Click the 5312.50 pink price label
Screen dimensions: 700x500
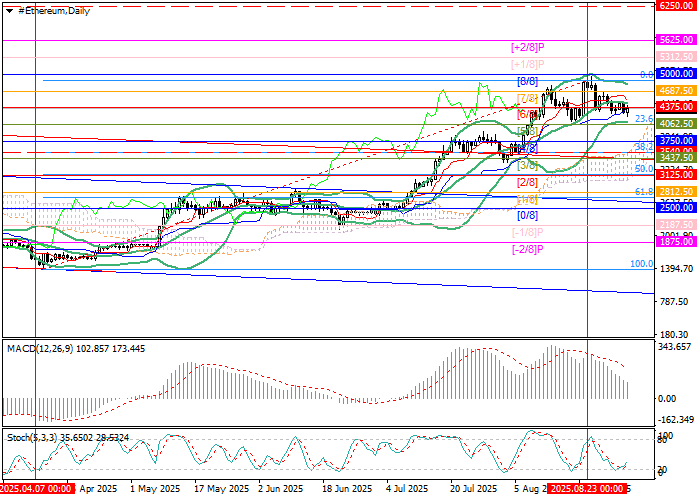point(676,57)
